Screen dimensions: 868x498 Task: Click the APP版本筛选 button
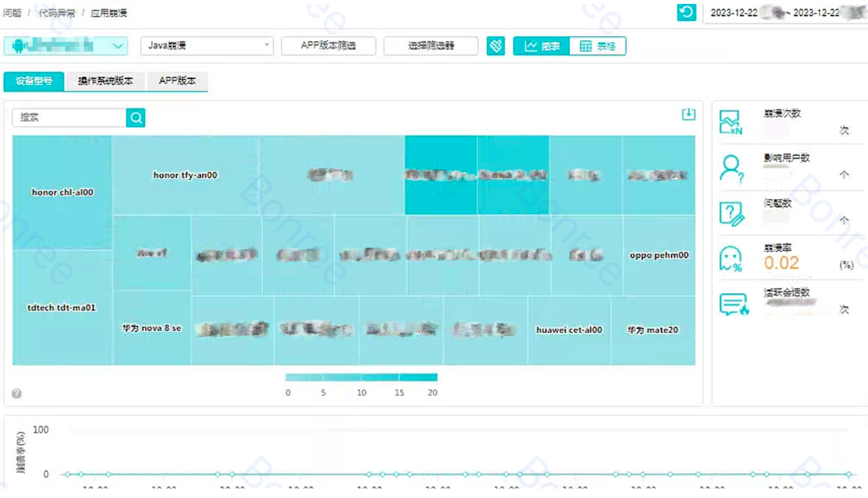[x=328, y=46]
